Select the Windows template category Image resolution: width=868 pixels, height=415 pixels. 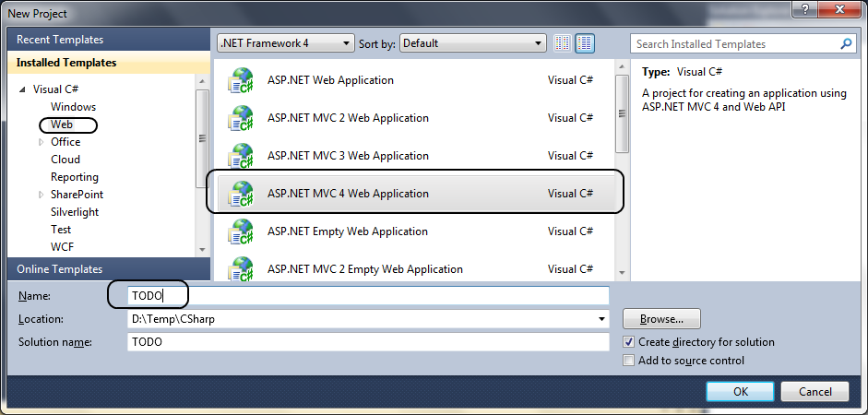tap(73, 107)
